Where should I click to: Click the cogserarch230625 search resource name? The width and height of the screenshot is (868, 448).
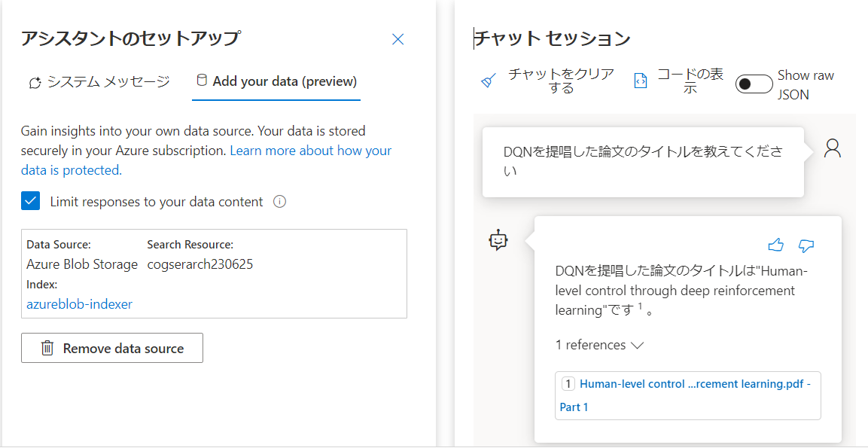(200, 265)
